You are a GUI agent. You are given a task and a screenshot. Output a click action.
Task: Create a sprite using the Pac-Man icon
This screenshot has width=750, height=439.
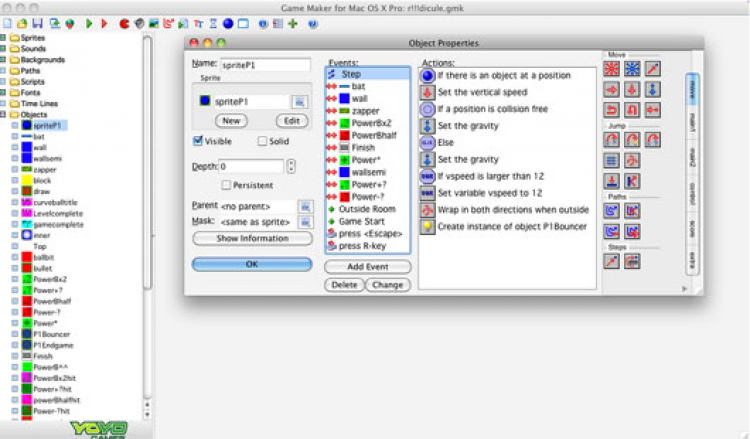pyautogui.click(x=124, y=23)
